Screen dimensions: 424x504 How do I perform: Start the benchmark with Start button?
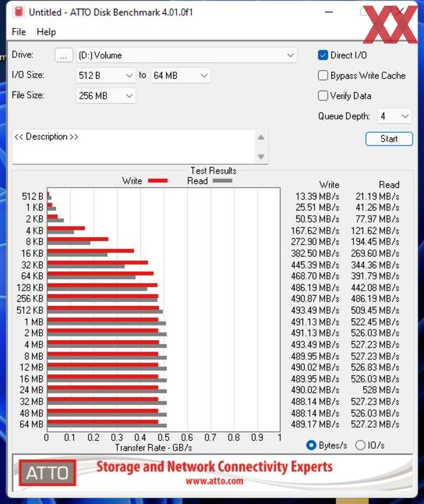[389, 139]
